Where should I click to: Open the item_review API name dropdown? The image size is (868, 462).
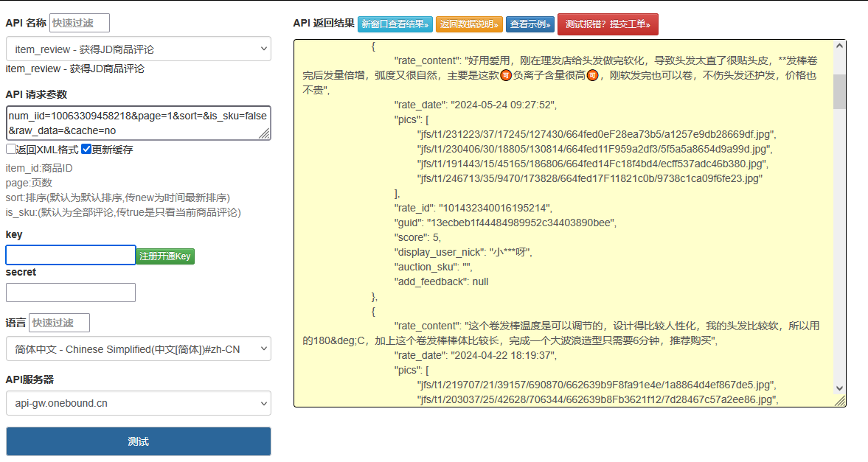(x=139, y=49)
